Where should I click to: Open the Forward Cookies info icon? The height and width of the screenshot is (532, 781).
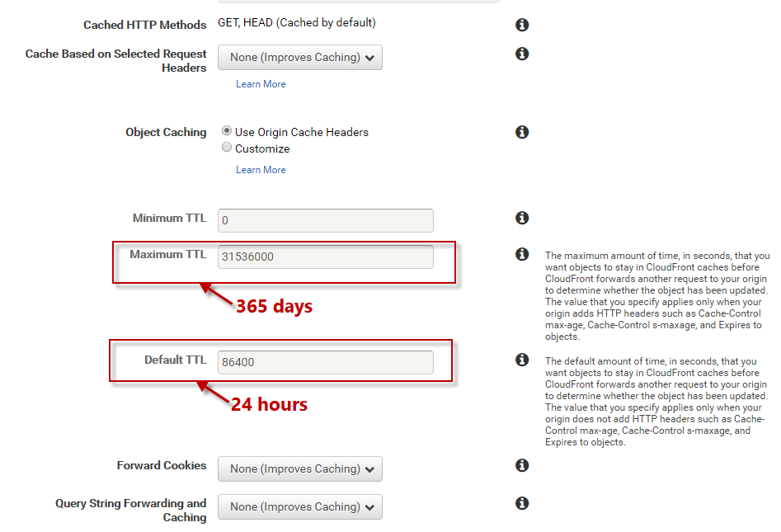pyautogui.click(x=522, y=465)
